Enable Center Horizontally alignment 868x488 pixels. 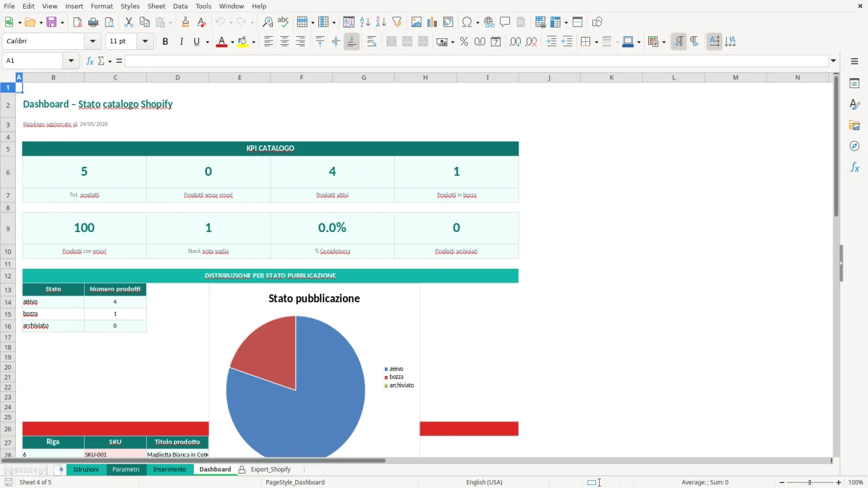(284, 42)
